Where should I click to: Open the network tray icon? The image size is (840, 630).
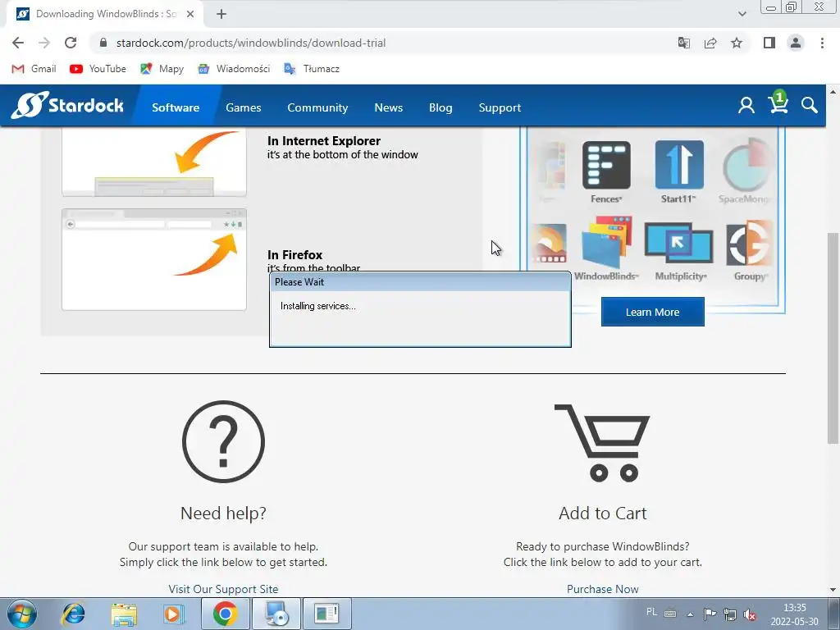(x=729, y=614)
